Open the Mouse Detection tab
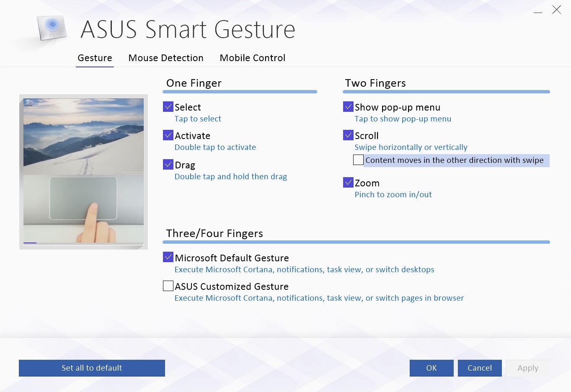The image size is (571, 392). coord(166,58)
